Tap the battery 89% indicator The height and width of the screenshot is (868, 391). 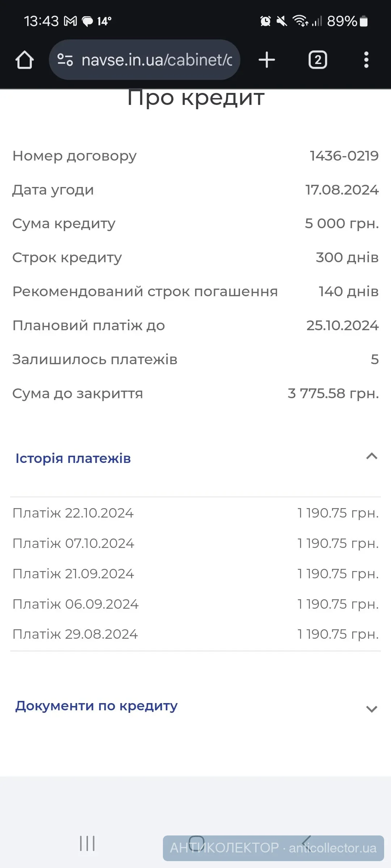[347, 21]
